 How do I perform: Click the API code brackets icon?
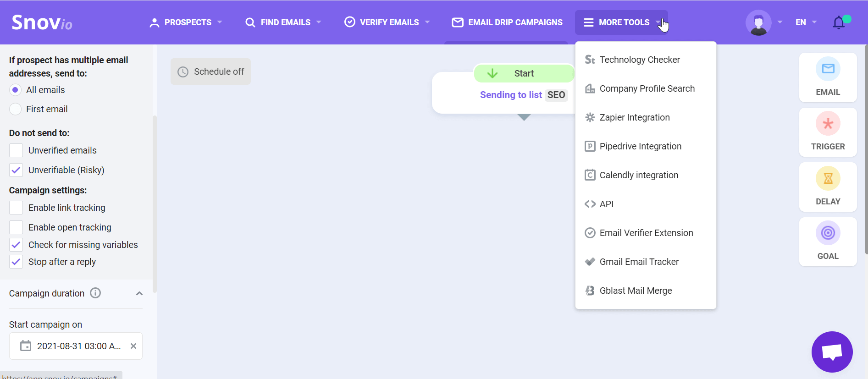590,204
